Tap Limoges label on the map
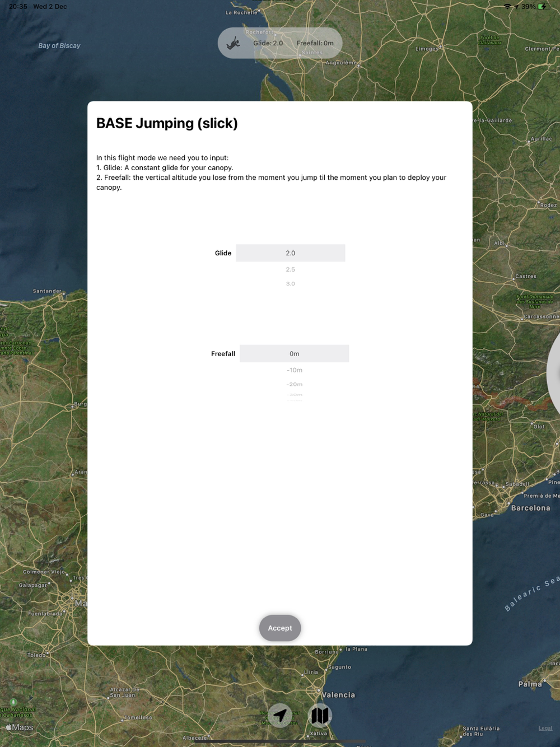Viewport: 560px width, 747px height. pyautogui.click(x=427, y=49)
